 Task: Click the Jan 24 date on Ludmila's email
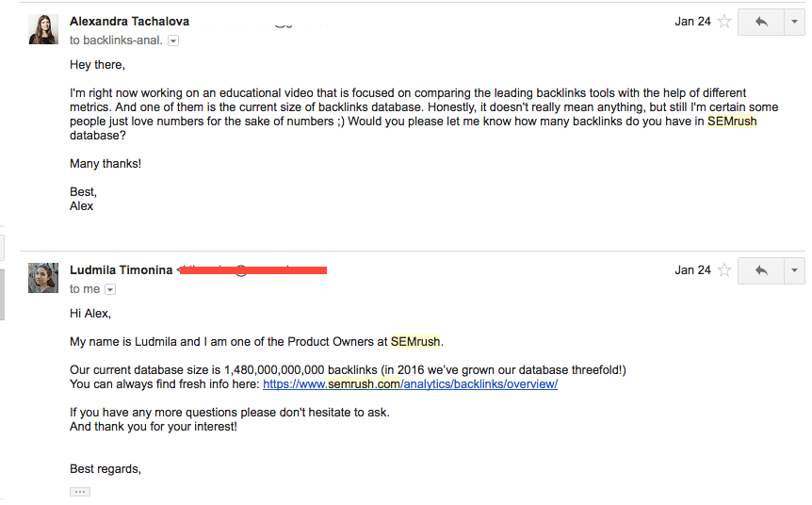pyautogui.click(x=692, y=270)
